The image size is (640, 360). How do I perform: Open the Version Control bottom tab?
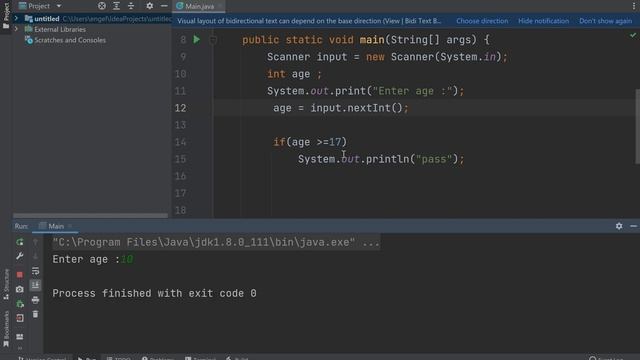click(x=42, y=358)
